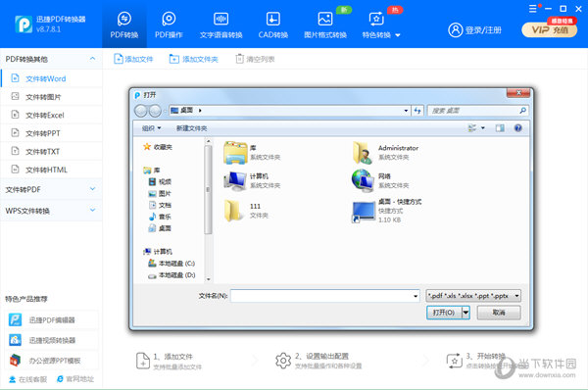This screenshot has height=390, width=588.
Task: Open the 文字语音转换 tab
Action: [220, 24]
